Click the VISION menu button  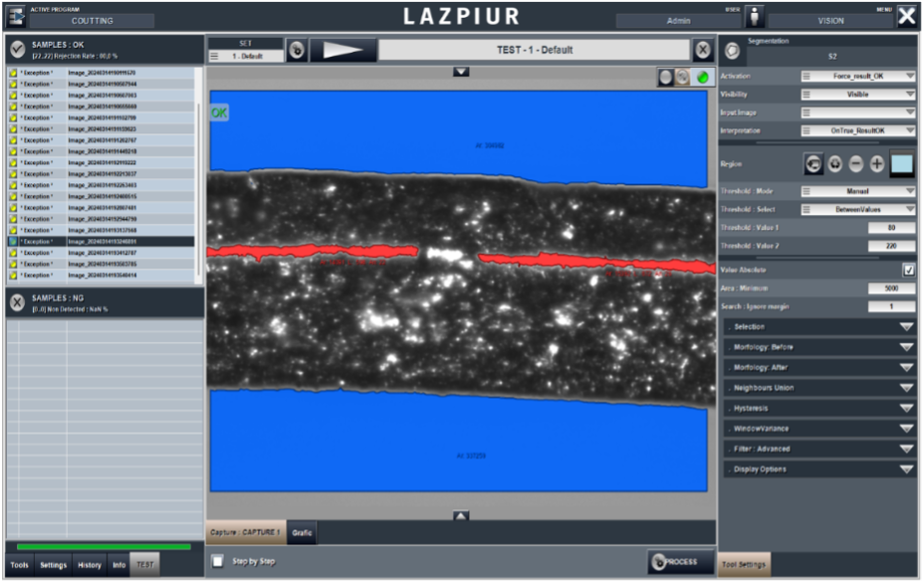(x=830, y=21)
